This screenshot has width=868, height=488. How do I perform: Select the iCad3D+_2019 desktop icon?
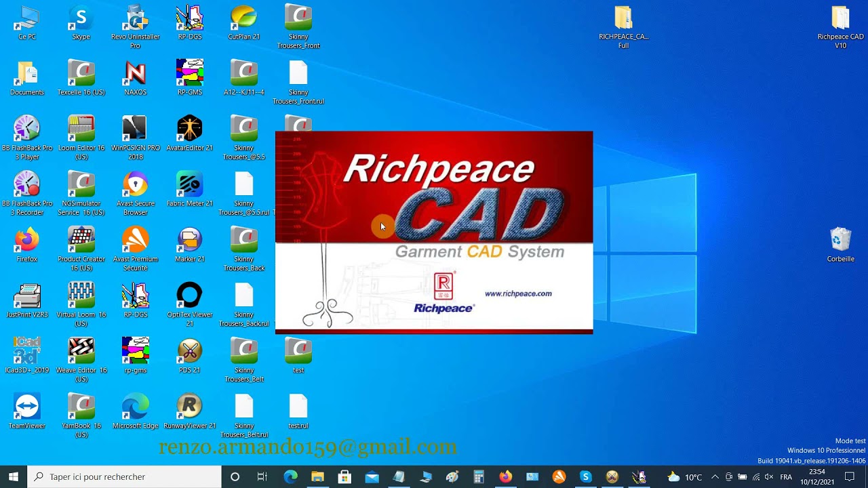pos(27,356)
